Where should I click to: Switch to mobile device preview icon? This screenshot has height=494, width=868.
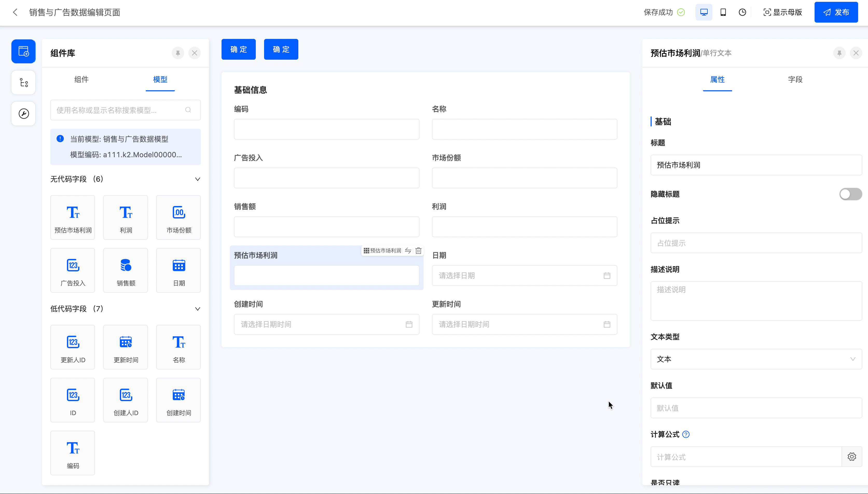pyautogui.click(x=723, y=12)
